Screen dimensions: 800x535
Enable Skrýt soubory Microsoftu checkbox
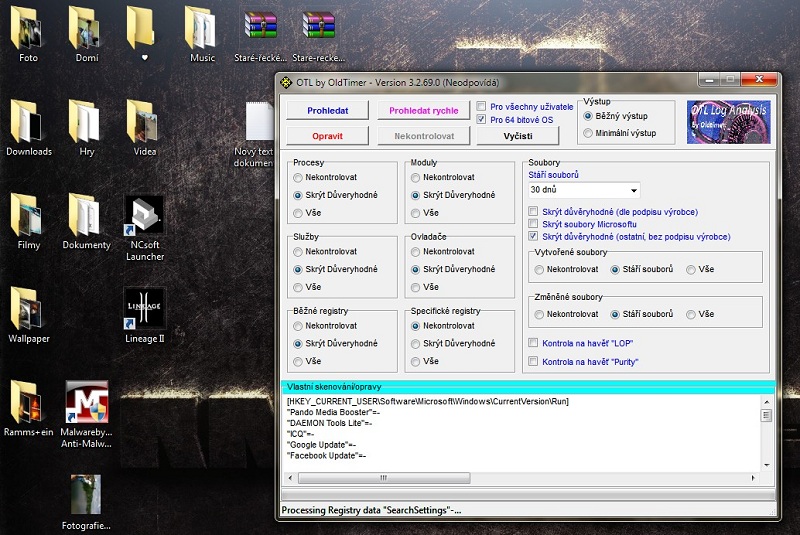[533, 223]
